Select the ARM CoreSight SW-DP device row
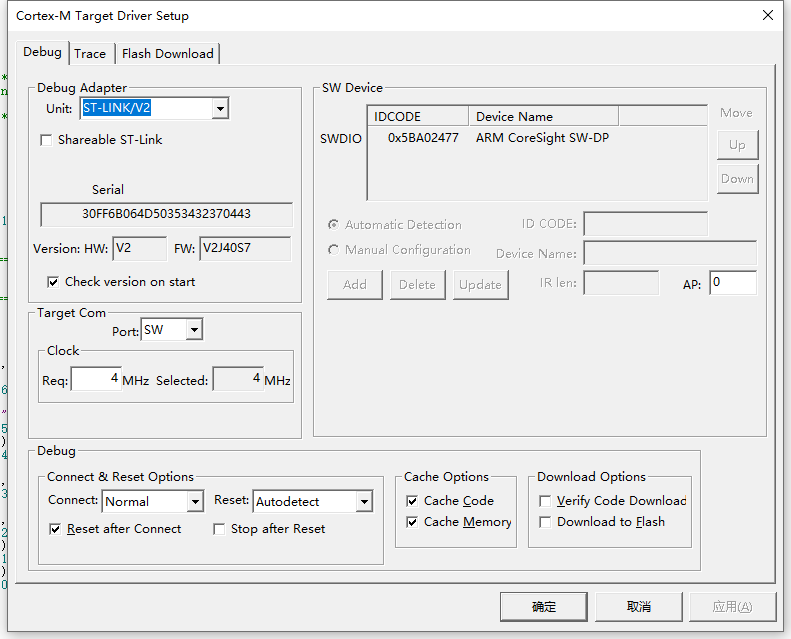Viewport: 791px width, 639px height. [x=540, y=138]
